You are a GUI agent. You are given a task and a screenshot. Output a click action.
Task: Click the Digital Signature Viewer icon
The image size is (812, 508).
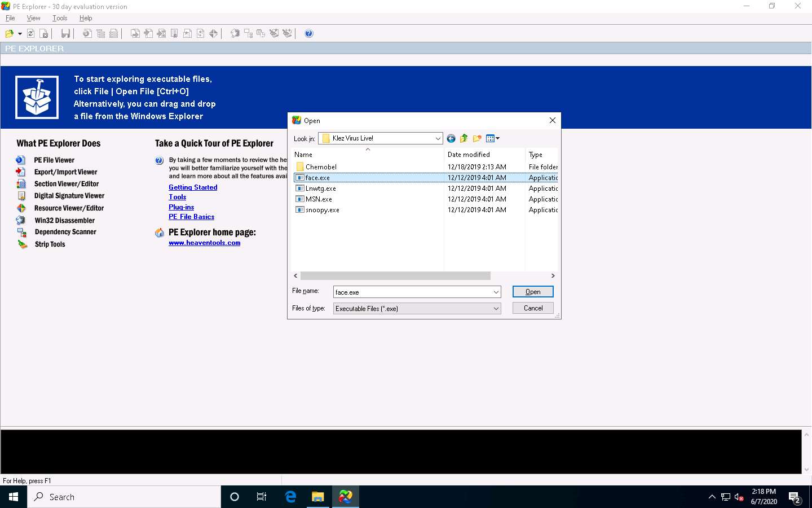(x=21, y=196)
